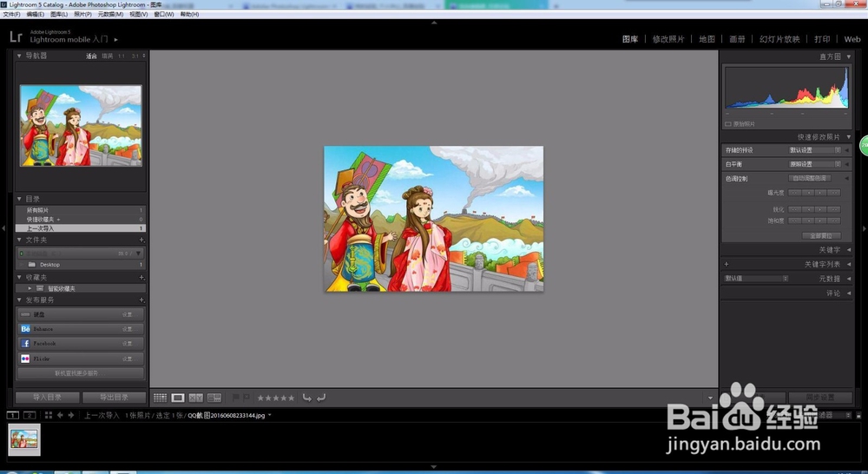This screenshot has height=474, width=868.
Task: Add publish service with plus icon
Action: [141, 300]
